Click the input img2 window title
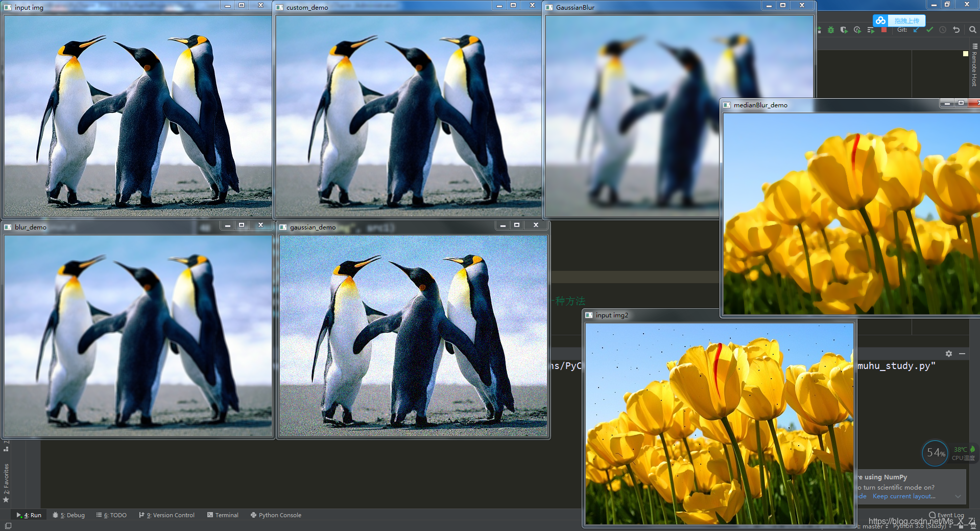The height and width of the screenshot is (531, 980). [x=612, y=315]
